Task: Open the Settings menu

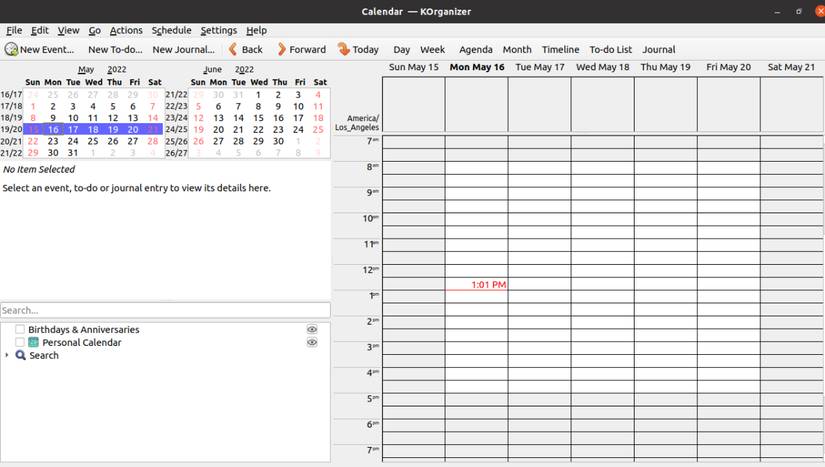Action: [219, 31]
